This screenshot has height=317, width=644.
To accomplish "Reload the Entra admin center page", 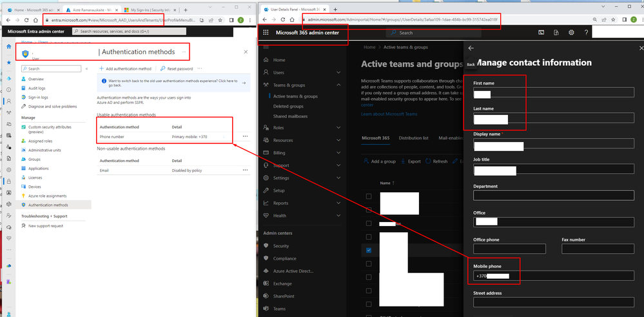I will click(x=26, y=20).
